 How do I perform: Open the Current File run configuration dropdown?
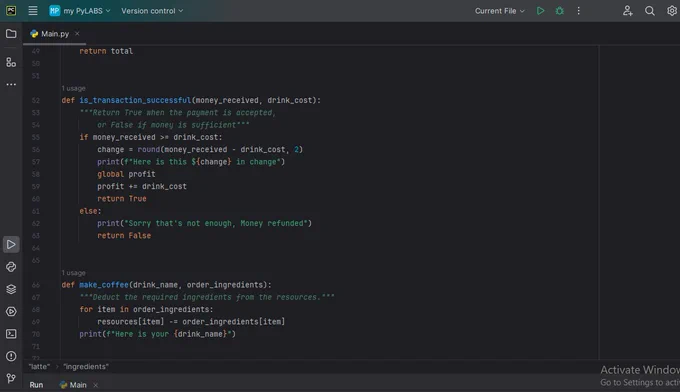click(500, 11)
